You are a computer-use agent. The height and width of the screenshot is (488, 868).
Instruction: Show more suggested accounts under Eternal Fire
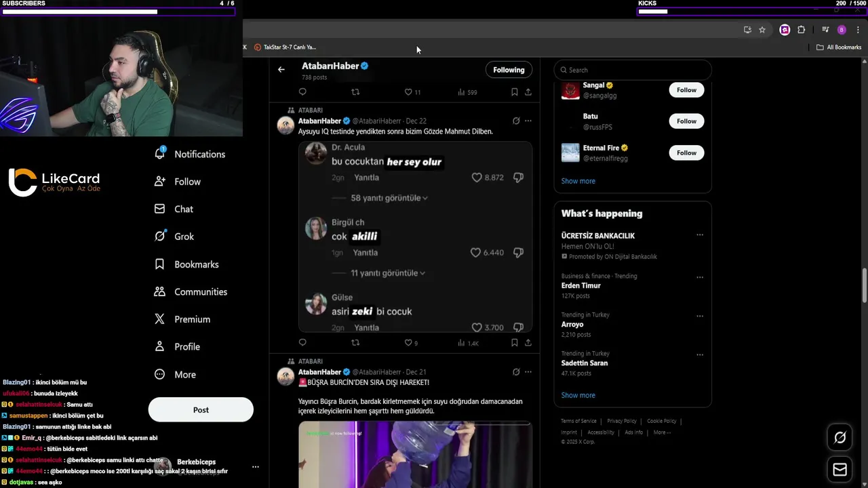point(578,181)
